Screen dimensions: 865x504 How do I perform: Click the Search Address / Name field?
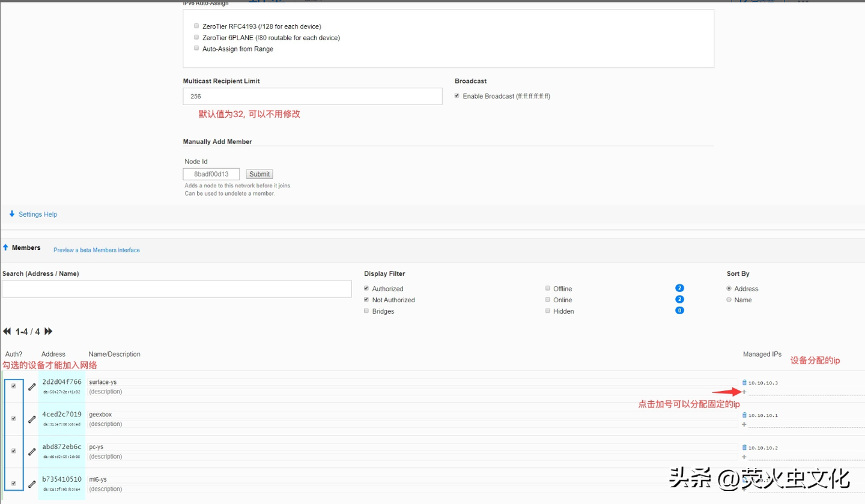[x=177, y=289]
